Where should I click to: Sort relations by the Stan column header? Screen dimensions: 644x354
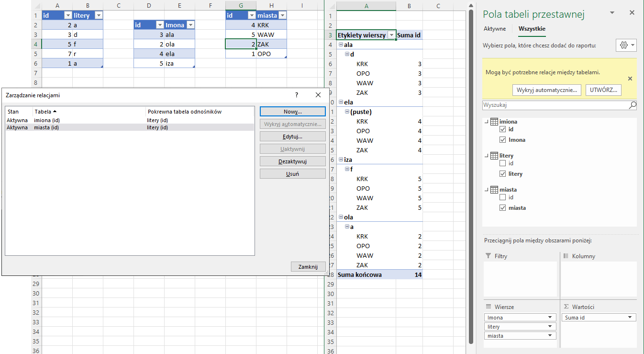pos(19,112)
